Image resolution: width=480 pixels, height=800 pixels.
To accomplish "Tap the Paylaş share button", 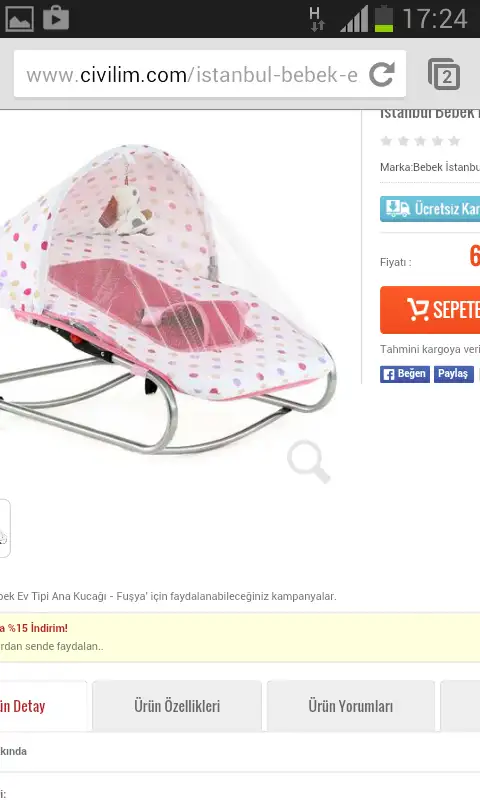I will coord(453,374).
